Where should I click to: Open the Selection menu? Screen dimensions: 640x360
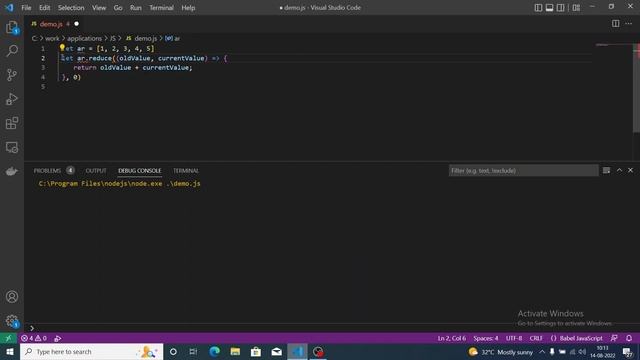click(x=71, y=8)
